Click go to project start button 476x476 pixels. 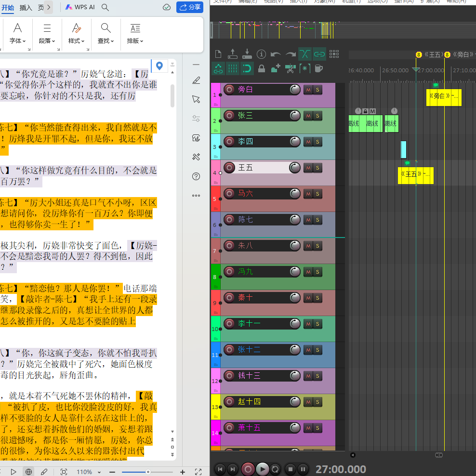click(x=220, y=469)
